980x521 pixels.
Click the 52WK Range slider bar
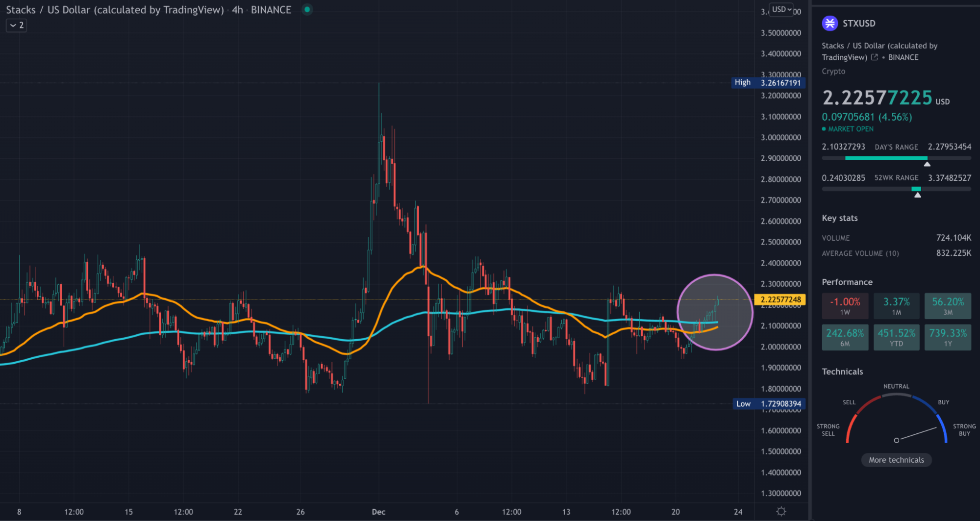(x=896, y=189)
